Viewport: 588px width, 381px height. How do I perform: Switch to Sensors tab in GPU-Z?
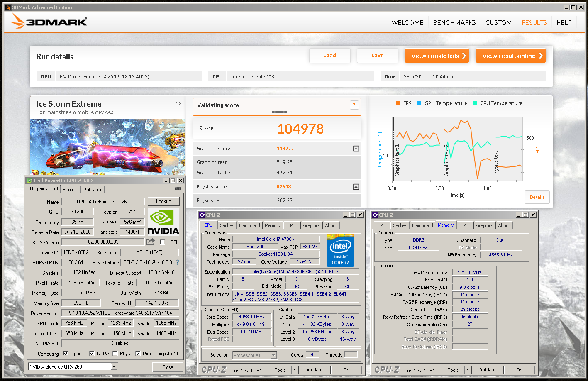pyautogui.click(x=71, y=190)
